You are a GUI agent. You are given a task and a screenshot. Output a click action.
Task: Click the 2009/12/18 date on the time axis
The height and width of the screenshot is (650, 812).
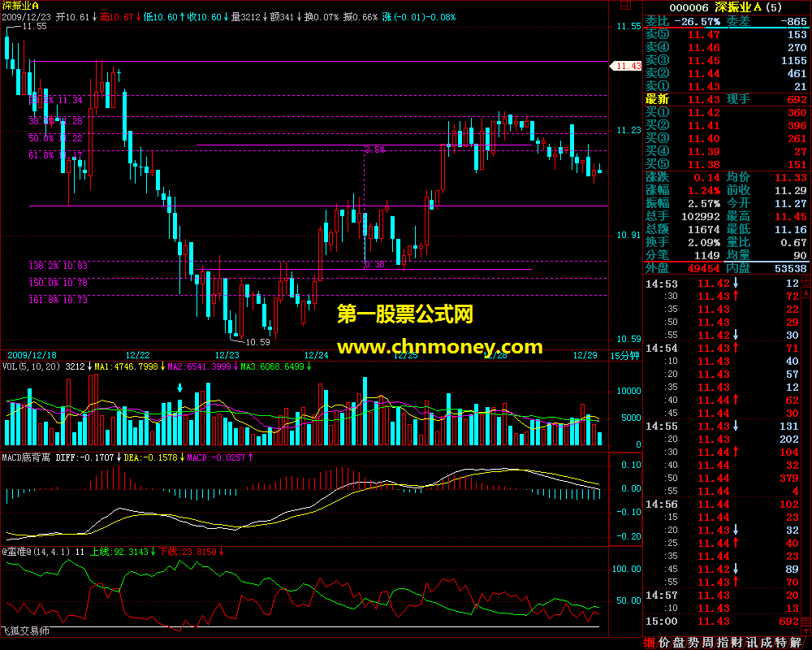(32, 355)
